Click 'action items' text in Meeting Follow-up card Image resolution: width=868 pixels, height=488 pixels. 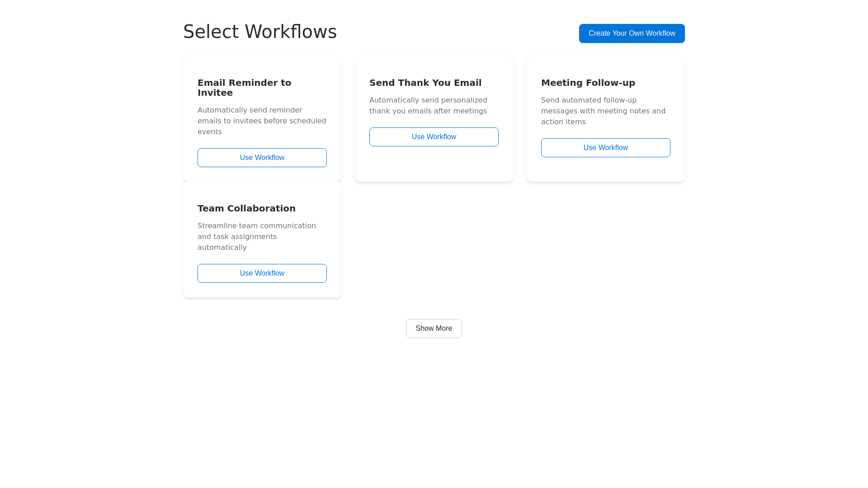point(563,122)
